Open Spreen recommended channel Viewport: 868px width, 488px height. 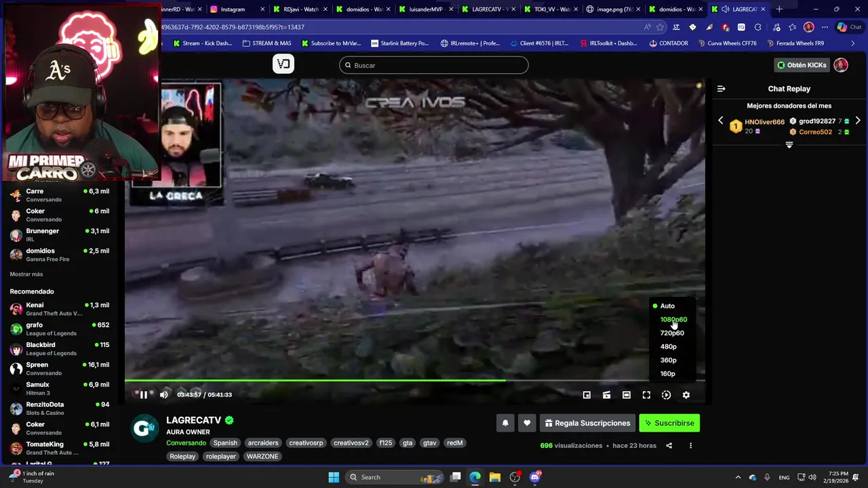tap(60, 369)
